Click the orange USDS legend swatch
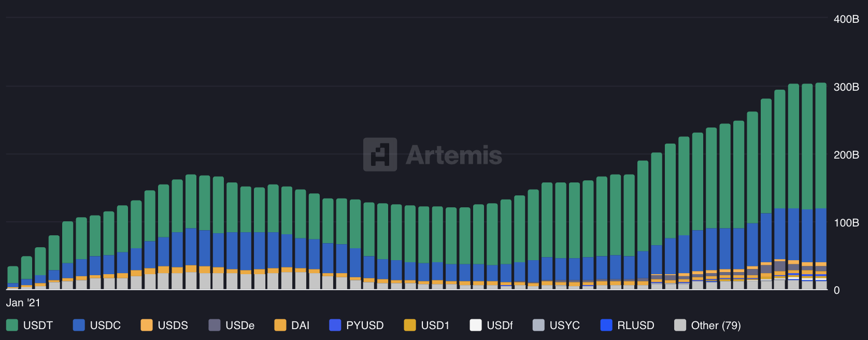Viewport: 868px width, 340px height. point(147,325)
